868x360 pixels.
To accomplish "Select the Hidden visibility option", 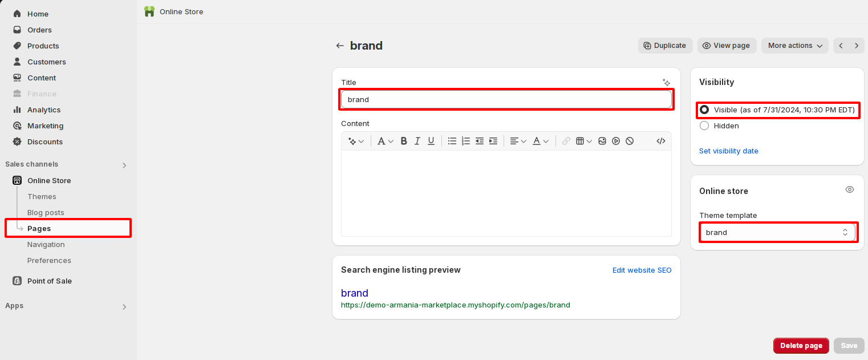I will click(x=704, y=126).
